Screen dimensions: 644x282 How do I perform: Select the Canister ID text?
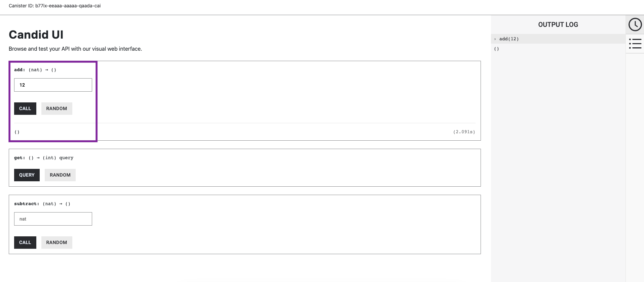(55, 6)
